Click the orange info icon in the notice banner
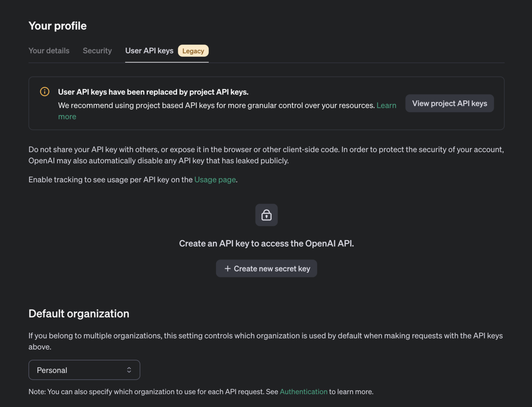This screenshot has width=532, height=407. pos(45,92)
